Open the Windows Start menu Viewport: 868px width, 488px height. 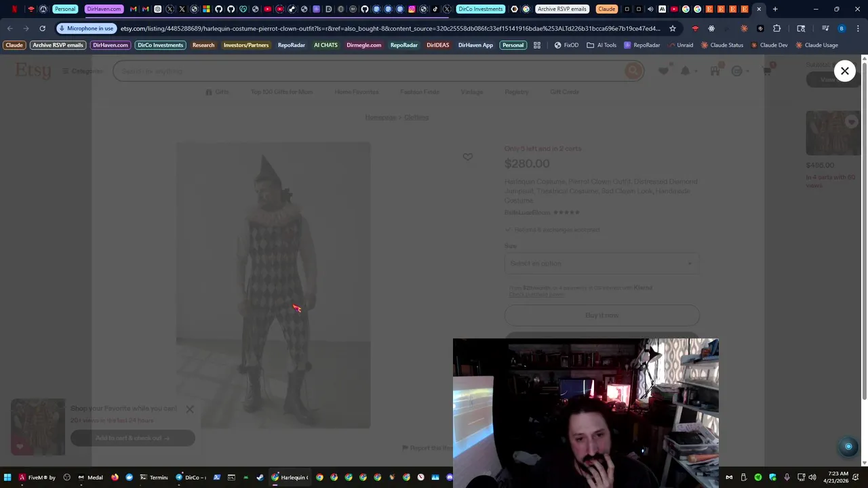[x=7, y=477]
